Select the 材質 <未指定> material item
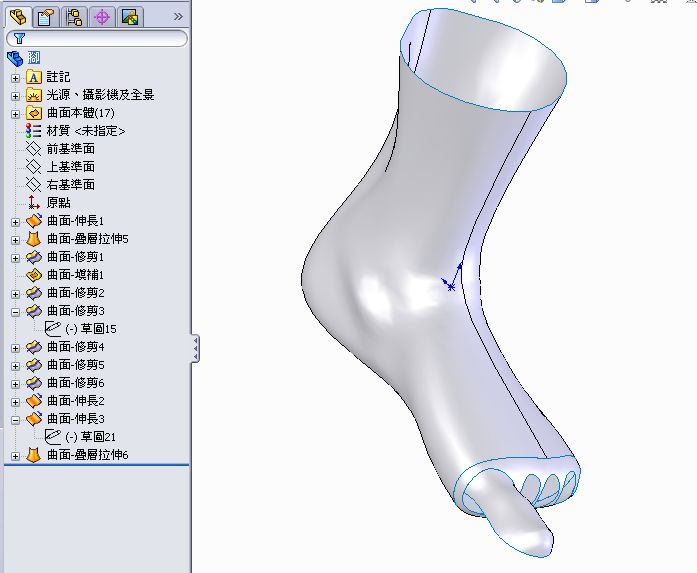 tap(86, 131)
